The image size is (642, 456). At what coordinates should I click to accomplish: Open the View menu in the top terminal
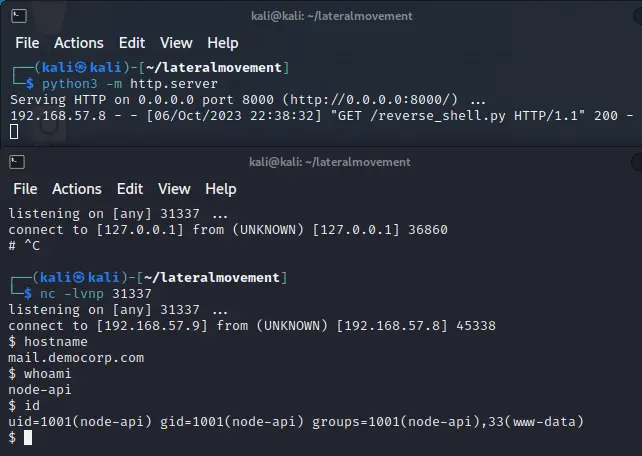[176, 43]
